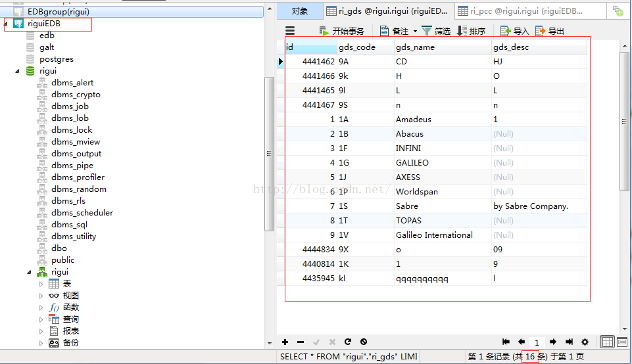Select the Galileo International cell
This screenshot has width=632, height=364.
click(x=443, y=235)
